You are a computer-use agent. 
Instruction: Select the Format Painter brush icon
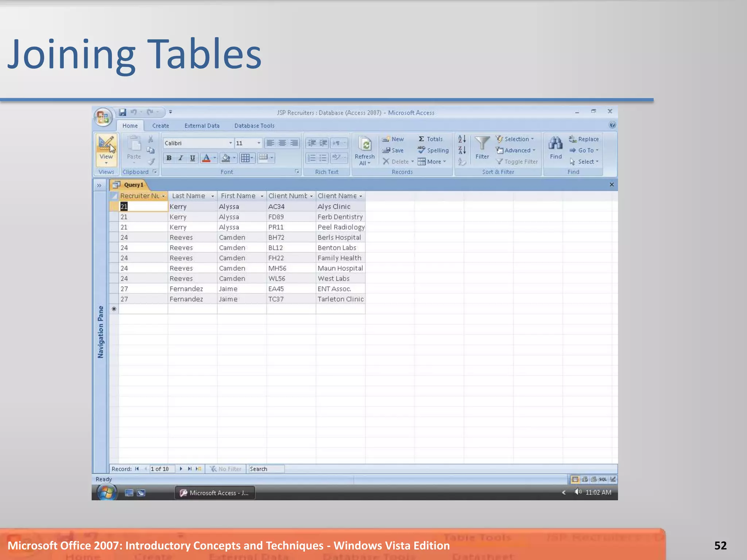(151, 162)
